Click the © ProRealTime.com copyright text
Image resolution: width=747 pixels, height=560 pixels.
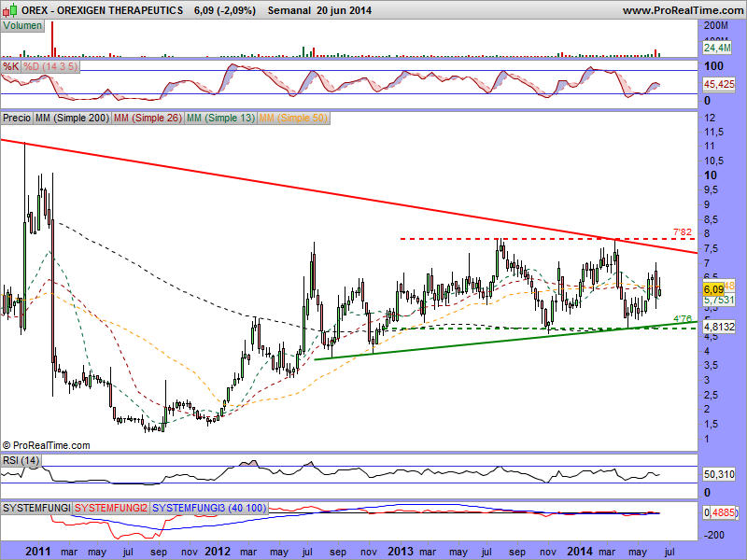tap(46, 446)
